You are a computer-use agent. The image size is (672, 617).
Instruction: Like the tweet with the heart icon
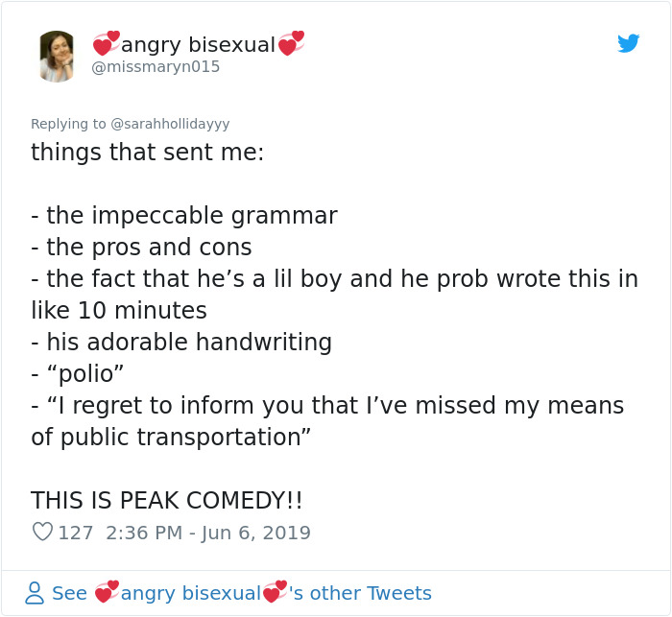[x=41, y=532]
